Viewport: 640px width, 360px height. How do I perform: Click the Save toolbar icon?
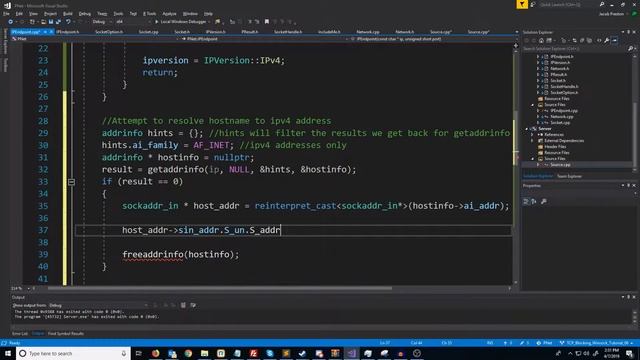(x=51, y=22)
